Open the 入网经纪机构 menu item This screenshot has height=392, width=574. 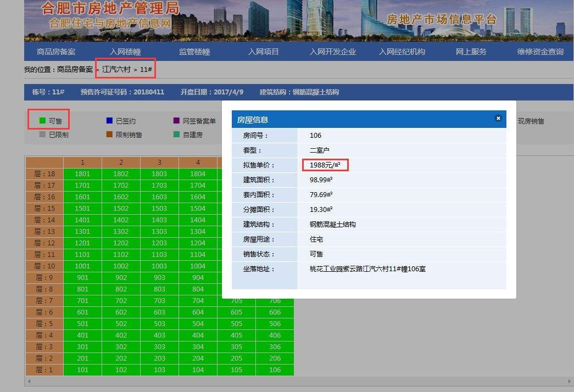(402, 52)
